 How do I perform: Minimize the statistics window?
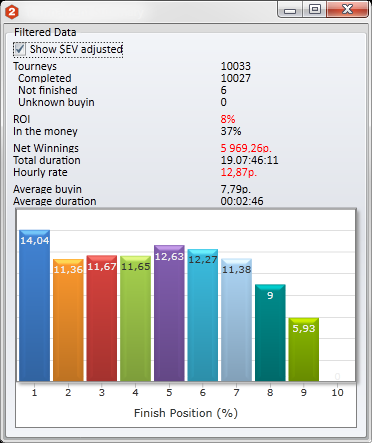click(x=290, y=10)
